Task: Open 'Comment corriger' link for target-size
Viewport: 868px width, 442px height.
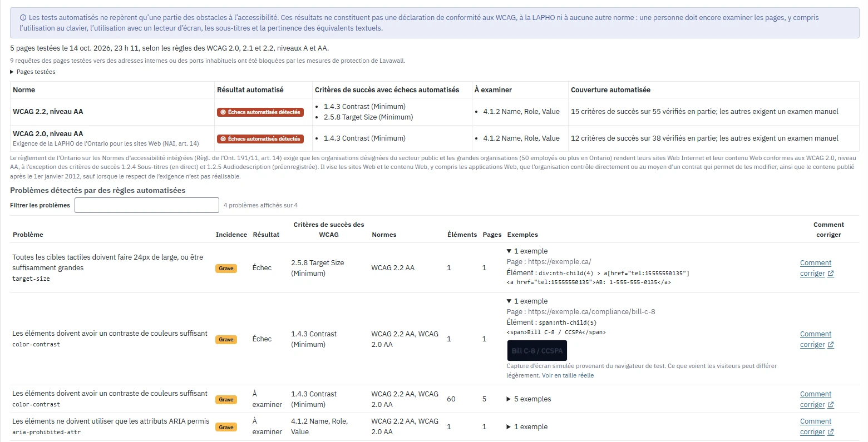Action: pyautogui.click(x=816, y=268)
